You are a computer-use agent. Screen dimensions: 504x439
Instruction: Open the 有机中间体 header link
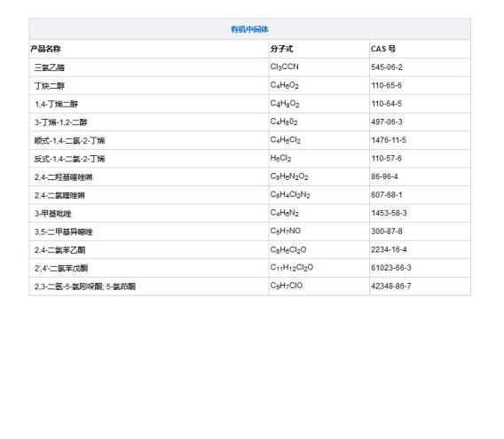(249, 29)
